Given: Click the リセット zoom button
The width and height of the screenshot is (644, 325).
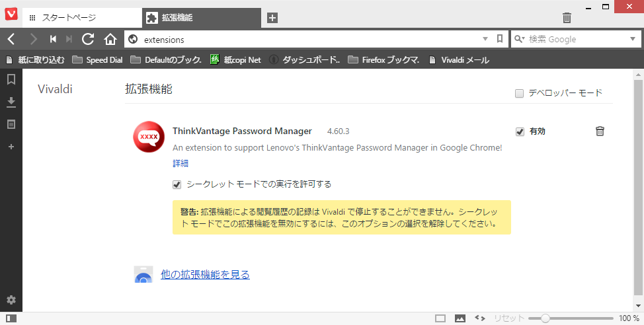Looking at the screenshot, I should tap(509, 318).
